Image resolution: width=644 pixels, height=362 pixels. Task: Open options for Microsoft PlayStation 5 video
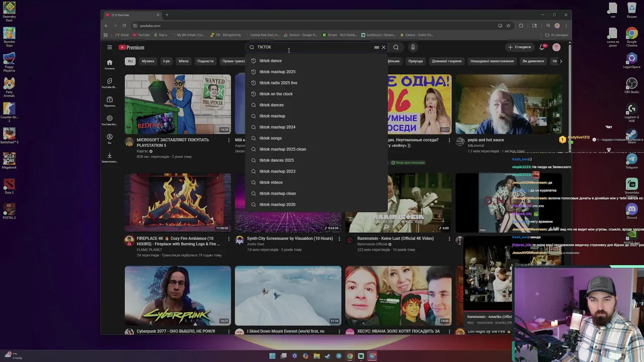pos(228,140)
